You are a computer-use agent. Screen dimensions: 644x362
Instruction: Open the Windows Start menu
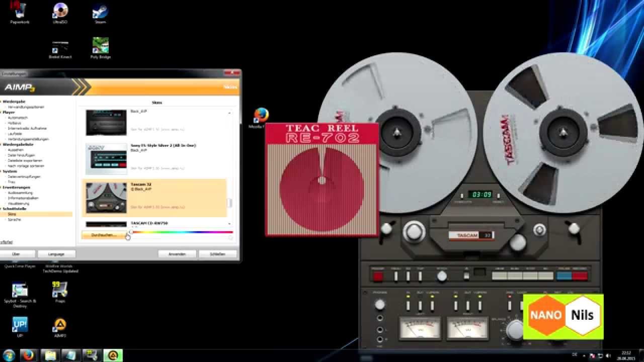(x=9, y=355)
